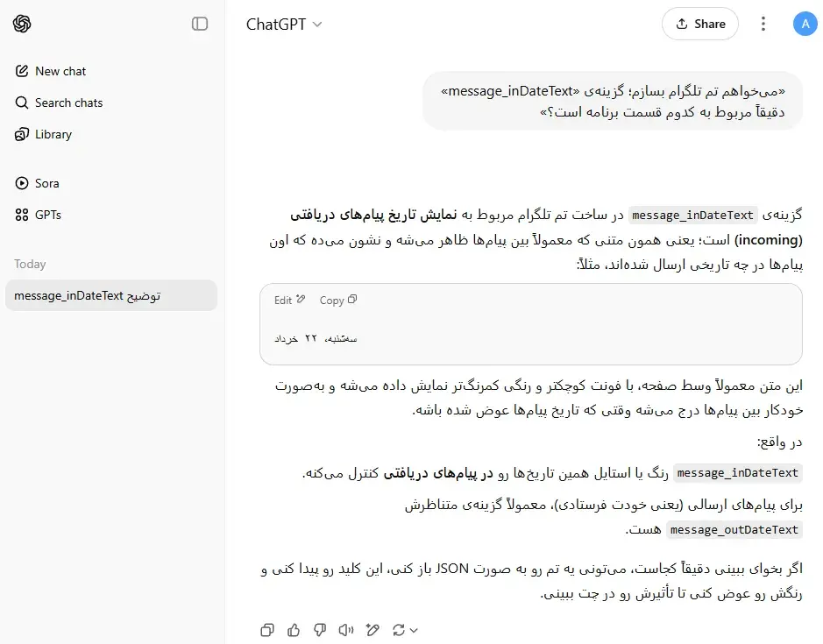823x644 pixels.
Task: Give thumbs down on the response
Action: 320,630
